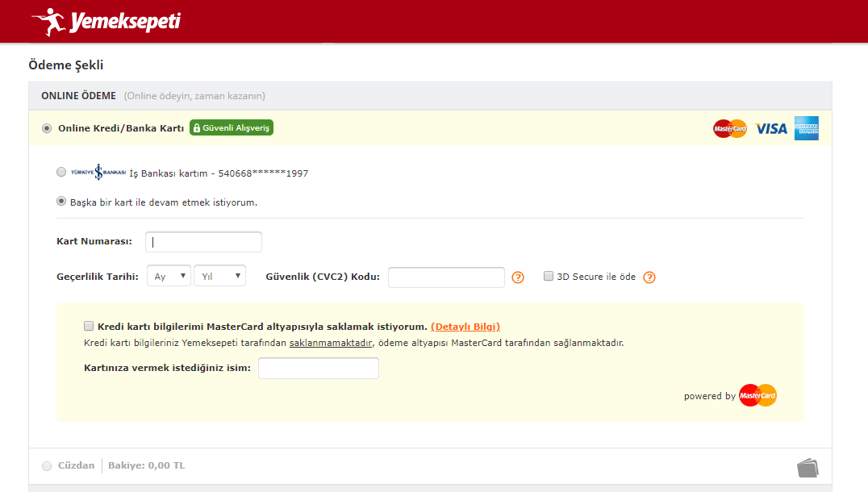
Task: Select saved İş Bankası card radio button
Action: 61,172
